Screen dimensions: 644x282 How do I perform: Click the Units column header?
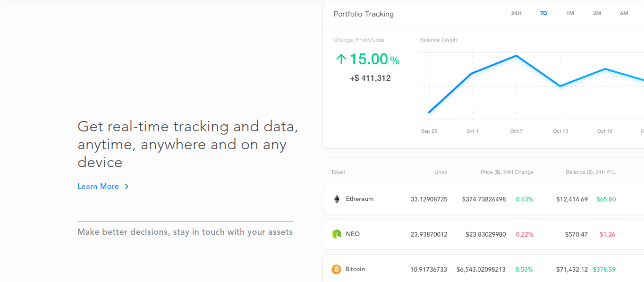click(x=441, y=172)
